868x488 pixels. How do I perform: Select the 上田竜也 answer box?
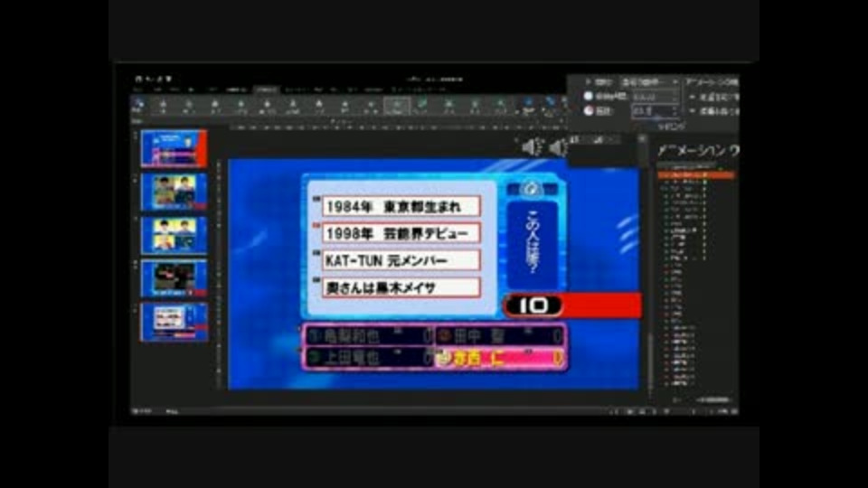pos(369,358)
